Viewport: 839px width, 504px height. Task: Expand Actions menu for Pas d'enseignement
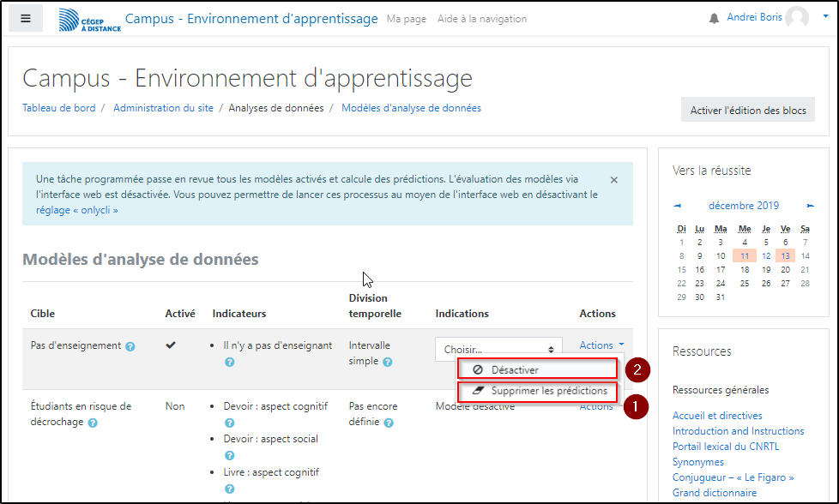click(x=601, y=345)
